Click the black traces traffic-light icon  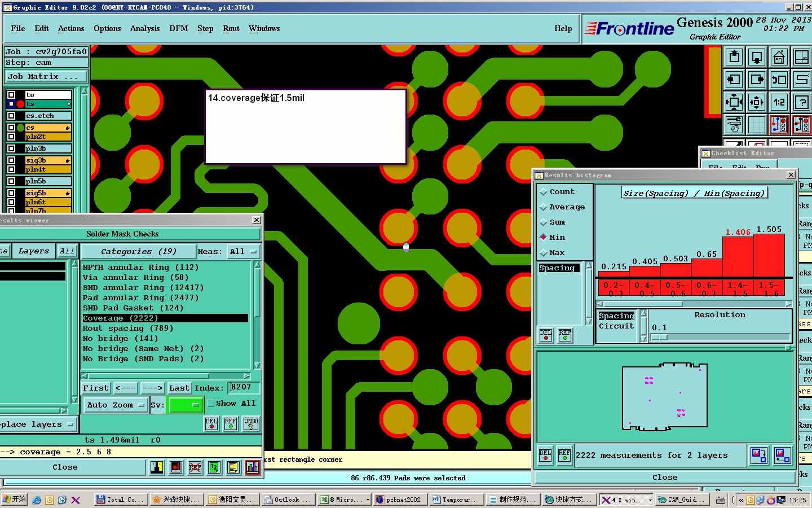coord(802,125)
